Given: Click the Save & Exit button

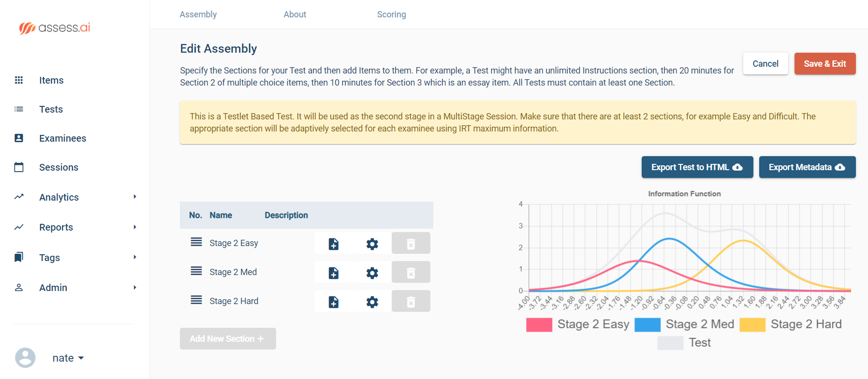Looking at the screenshot, I should (x=824, y=64).
